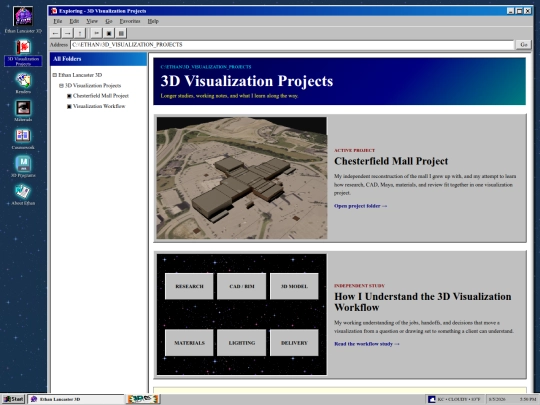Click the weather icon in the system tray
540x405 pixels.
coord(432,399)
